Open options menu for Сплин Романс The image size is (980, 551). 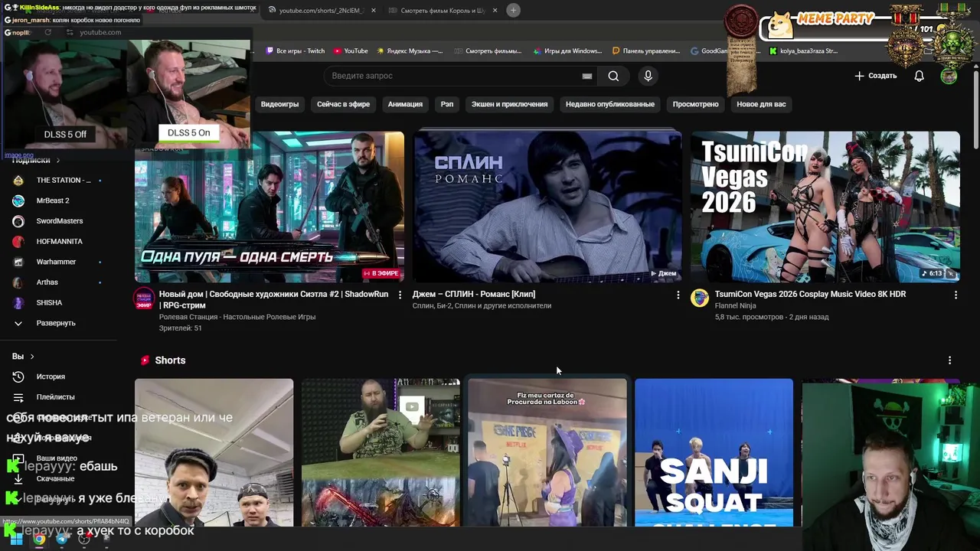point(678,295)
